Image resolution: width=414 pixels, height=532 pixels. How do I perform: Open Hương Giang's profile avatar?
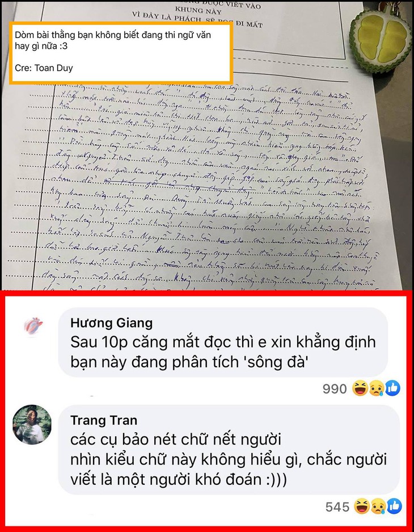tap(33, 326)
